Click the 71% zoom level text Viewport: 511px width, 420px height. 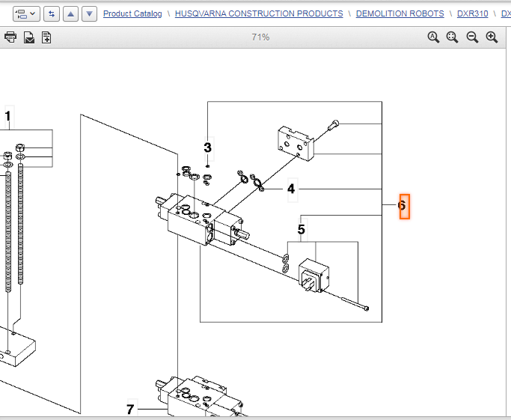260,37
